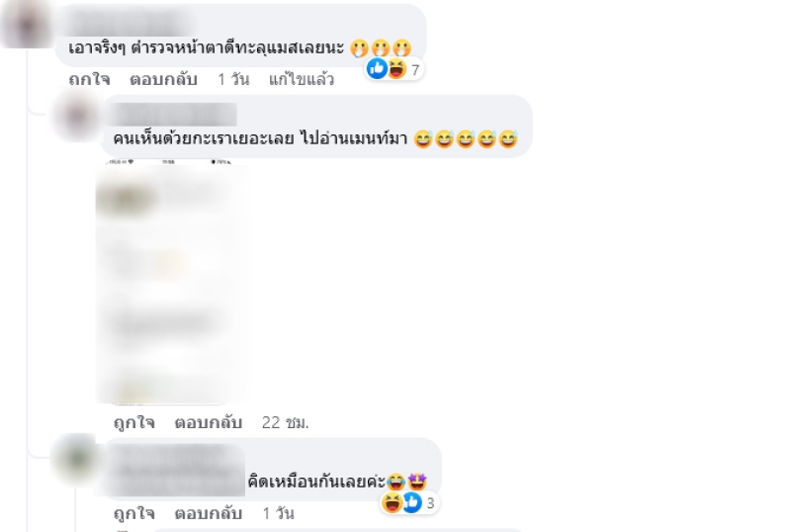Open the avatar of the commenter with attached screenshot
Viewport: 791px width, 532px height.
pyautogui.click(x=76, y=117)
